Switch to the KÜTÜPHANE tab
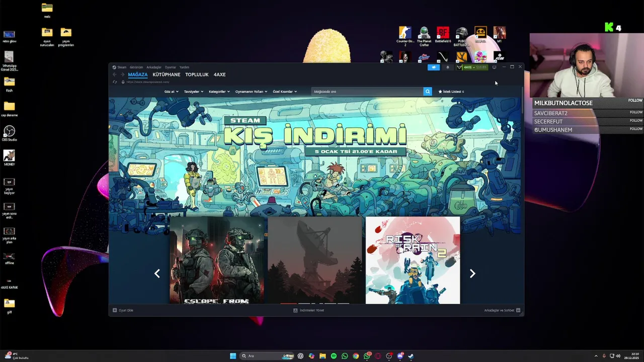Image resolution: width=644 pixels, height=362 pixels. pyautogui.click(x=167, y=74)
